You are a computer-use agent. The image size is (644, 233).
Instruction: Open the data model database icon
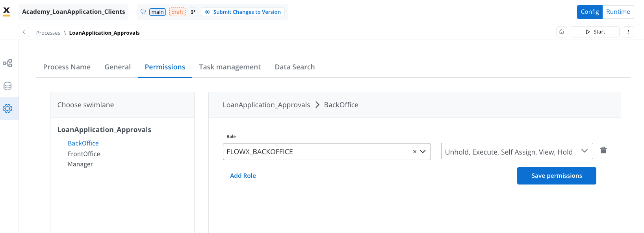[7, 86]
